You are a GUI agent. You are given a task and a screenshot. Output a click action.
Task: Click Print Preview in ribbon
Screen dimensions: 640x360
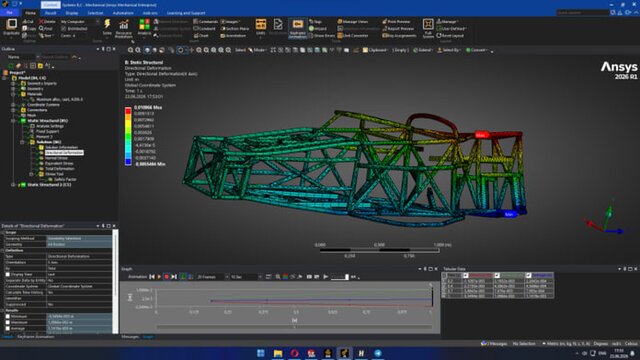(396, 22)
